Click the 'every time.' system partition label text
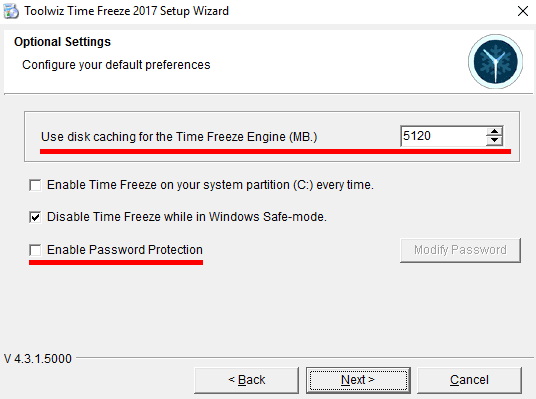This screenshot has height=399, width=536. tap(345, 185)
